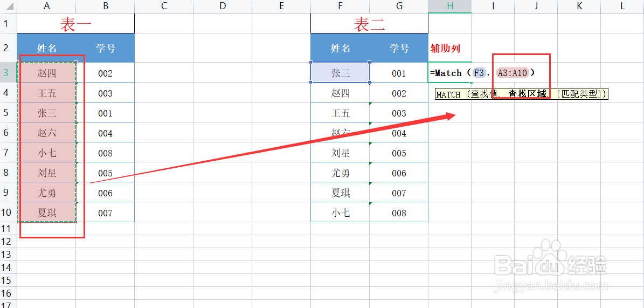The height and width of the screenshot is (308, 644).
Task: Select column E header
Action: point(281,6)
